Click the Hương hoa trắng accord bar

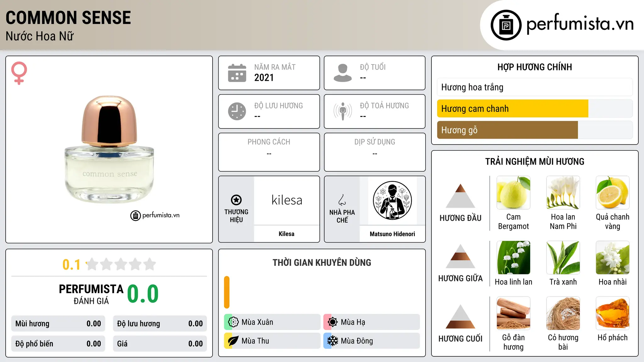[x=535, y=87]
